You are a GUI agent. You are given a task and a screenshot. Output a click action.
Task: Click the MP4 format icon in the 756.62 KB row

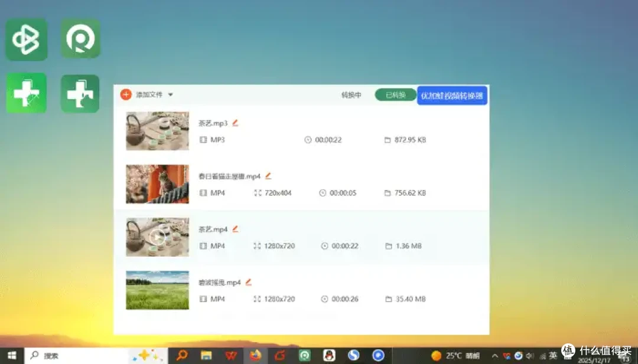203,193
